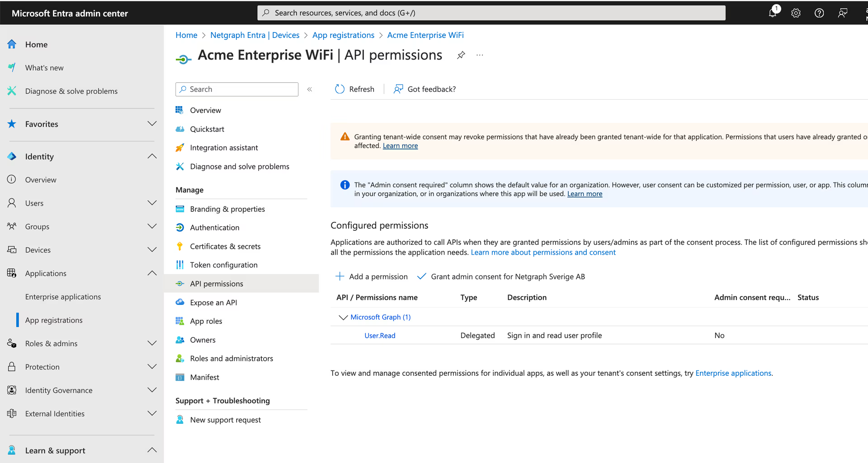Click the Authentication icon
This screenshot has width=868, height=463.
[179, 227]
